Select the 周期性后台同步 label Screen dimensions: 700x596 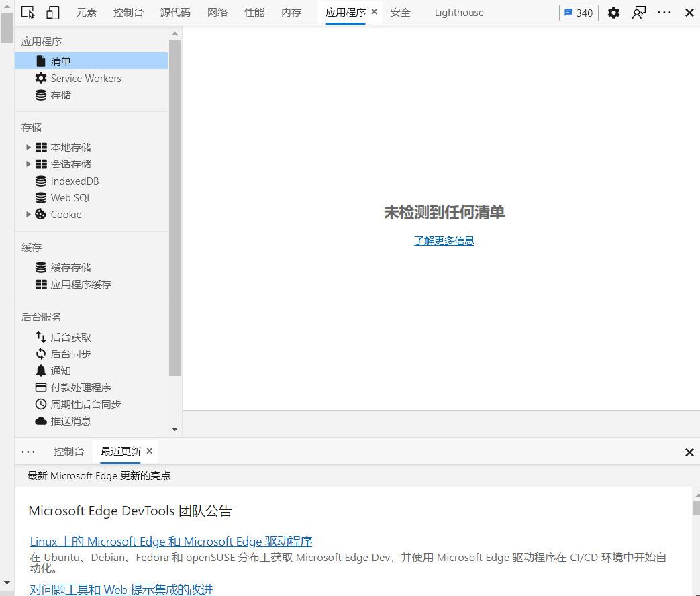click(x=86, y=405)
